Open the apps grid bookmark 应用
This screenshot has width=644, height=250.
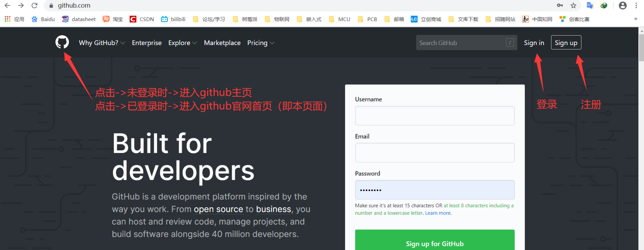[14, 19]
